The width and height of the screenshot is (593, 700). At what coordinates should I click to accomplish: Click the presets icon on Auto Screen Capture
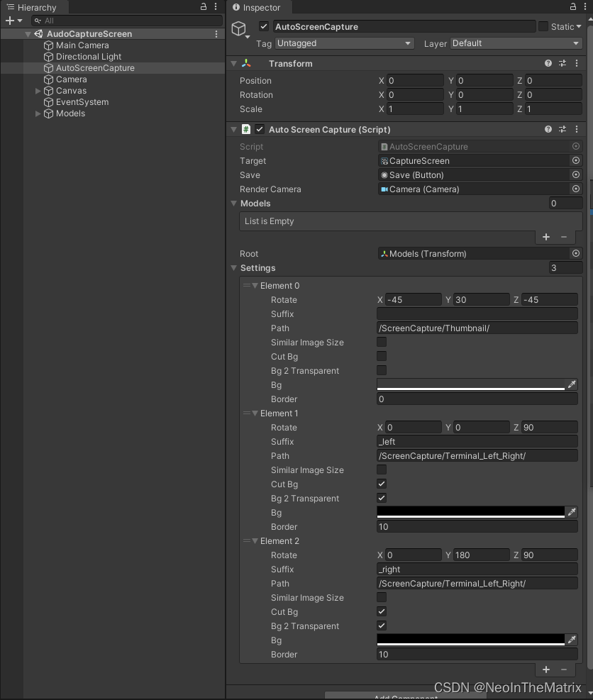tap(563, 129)
